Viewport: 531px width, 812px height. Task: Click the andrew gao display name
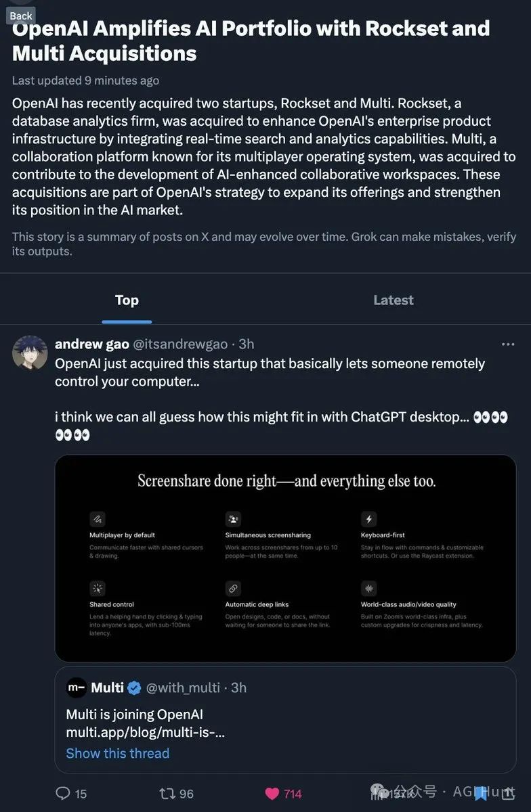(x=92, y=344)
